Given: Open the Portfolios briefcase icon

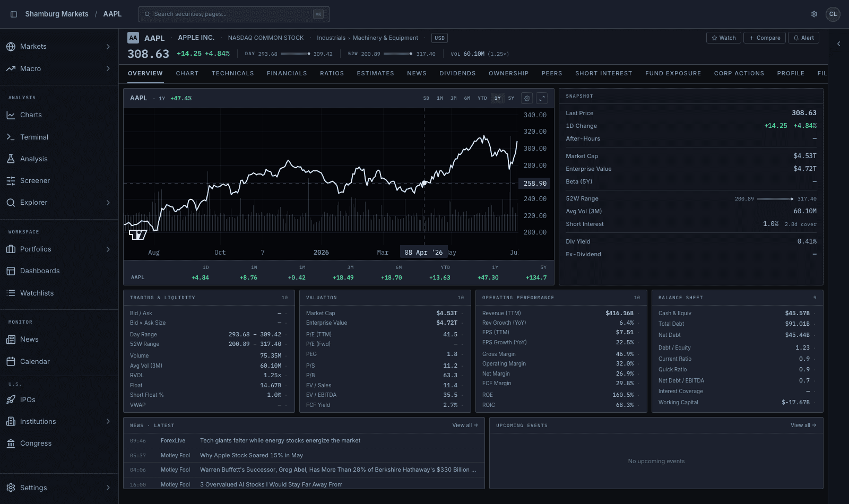Looking at the screenshot, I should click(11, 249).
